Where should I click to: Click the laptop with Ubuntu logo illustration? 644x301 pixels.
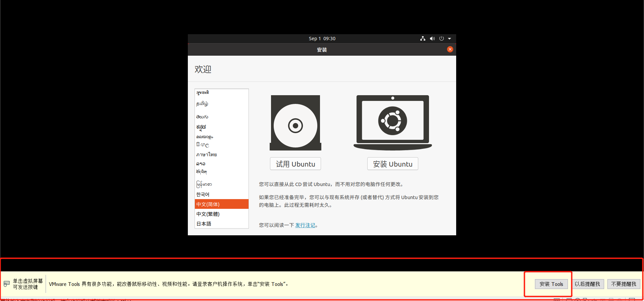tap(393, 123)
